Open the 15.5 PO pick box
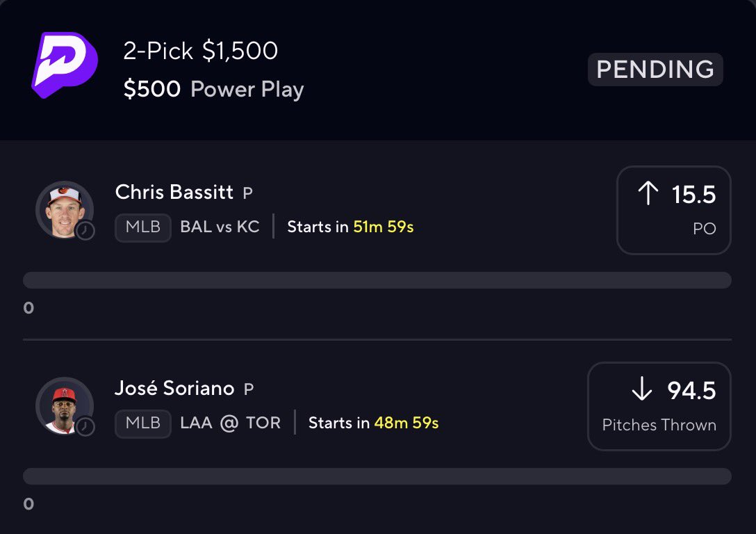Image resolution: width=756 pixels, height=534 pixels. [673, 210]
